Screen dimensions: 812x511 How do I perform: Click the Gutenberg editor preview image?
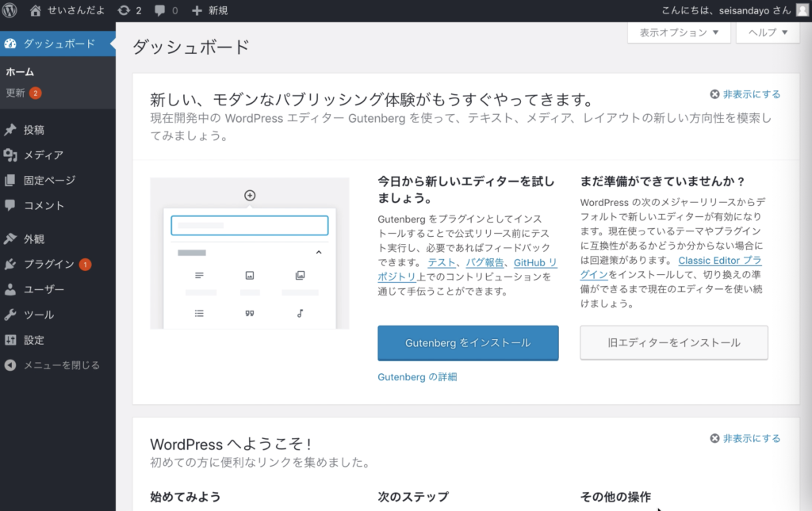tap(250, 254)
